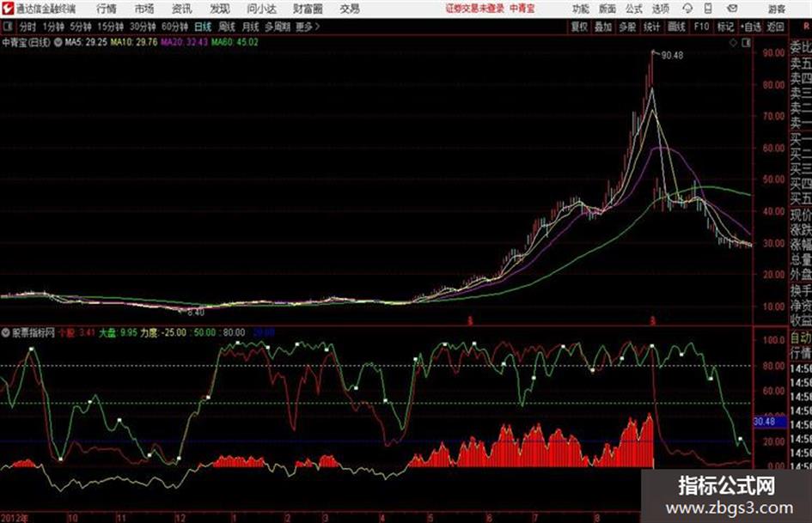Open the 交易 menu

(x=350, y=9)
